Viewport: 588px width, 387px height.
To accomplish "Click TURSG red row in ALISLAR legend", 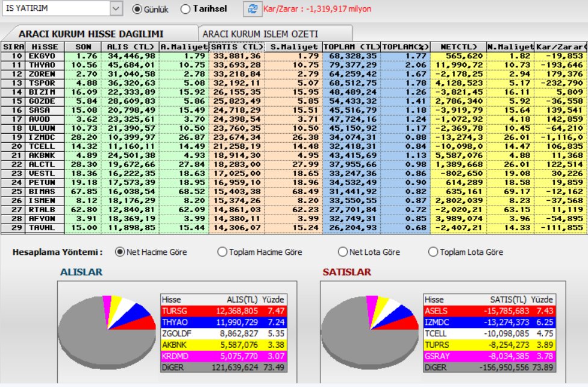I will click(224, 311).
